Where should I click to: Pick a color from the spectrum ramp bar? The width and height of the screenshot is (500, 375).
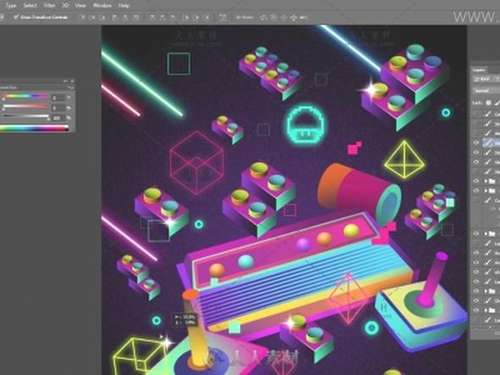tap(34, 128)
